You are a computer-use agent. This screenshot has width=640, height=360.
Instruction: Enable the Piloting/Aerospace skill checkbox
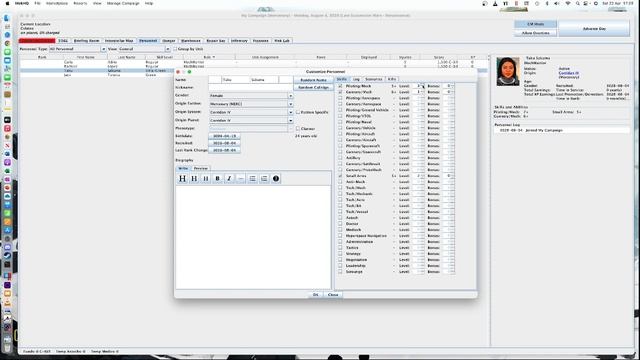(340, 98)
